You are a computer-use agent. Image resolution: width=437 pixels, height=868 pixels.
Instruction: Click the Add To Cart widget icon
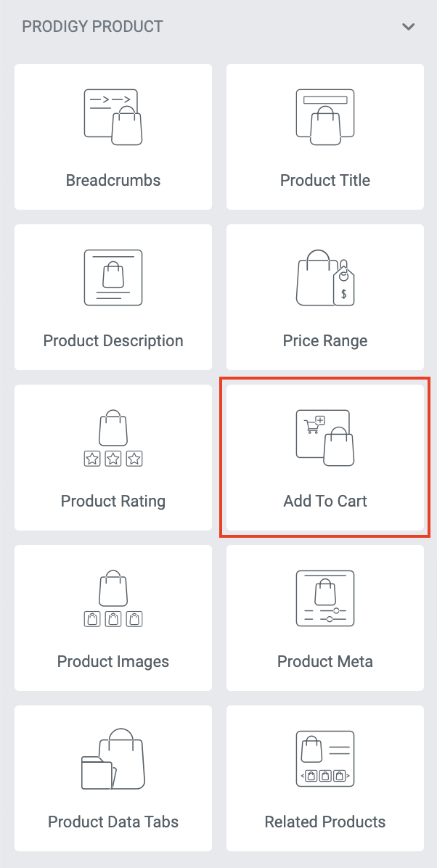tap(325, 438)
